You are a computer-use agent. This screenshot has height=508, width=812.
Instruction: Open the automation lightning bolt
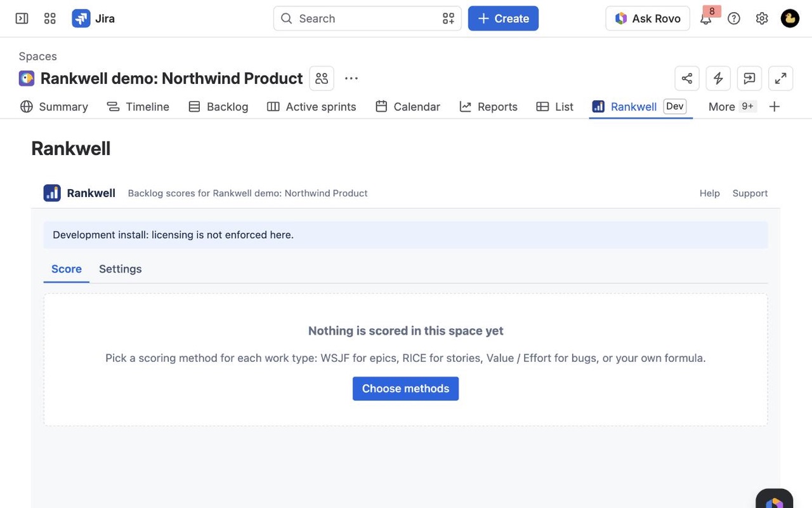(718, 78)
